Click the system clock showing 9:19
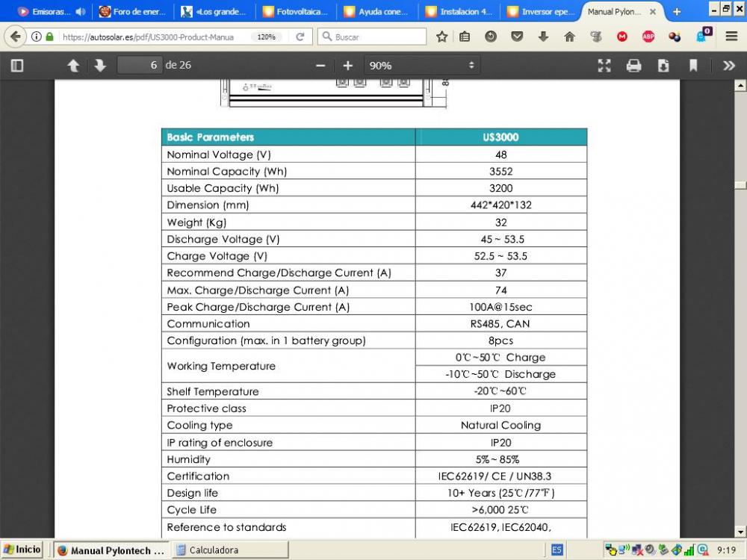Image resolution: width=747 pixels, height=560 pixels. [x=726, y=550]
